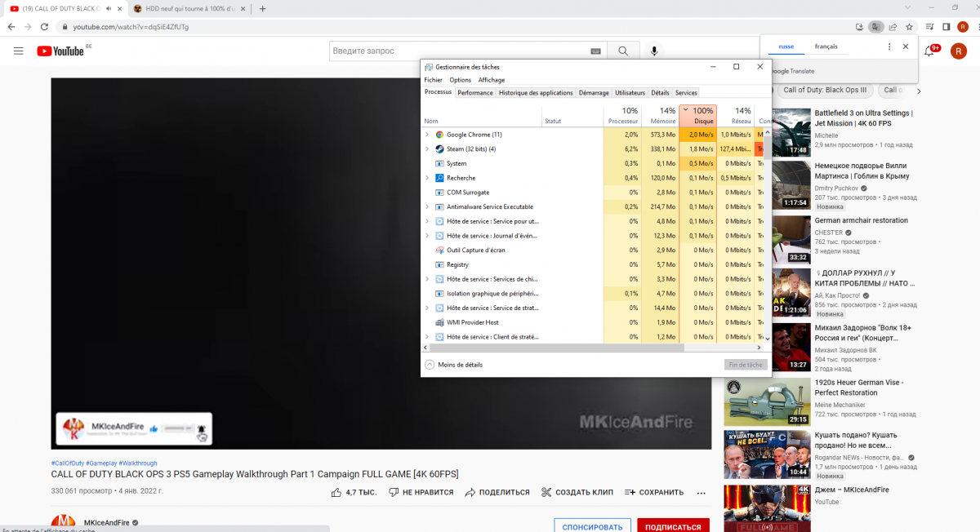Expand Hôte de service : Service de strat... group

click(427, 308)
